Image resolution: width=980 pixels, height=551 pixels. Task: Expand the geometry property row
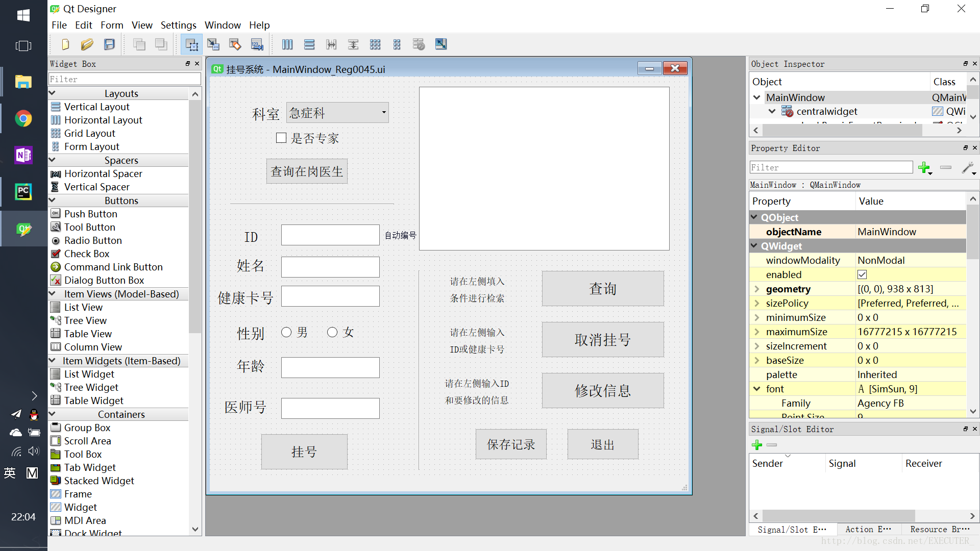coord(757,289)
